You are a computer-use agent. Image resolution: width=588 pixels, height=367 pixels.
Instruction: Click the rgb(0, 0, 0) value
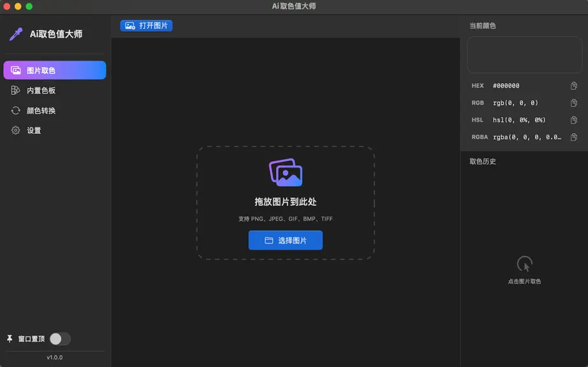click(515, 103)
